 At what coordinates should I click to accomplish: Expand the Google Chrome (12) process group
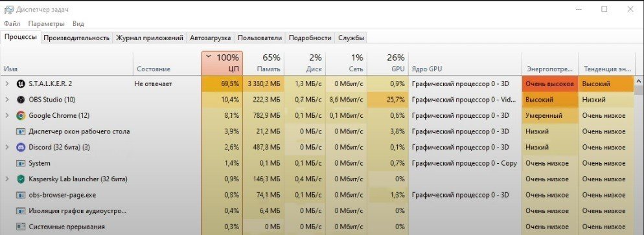tap(6, 116)
